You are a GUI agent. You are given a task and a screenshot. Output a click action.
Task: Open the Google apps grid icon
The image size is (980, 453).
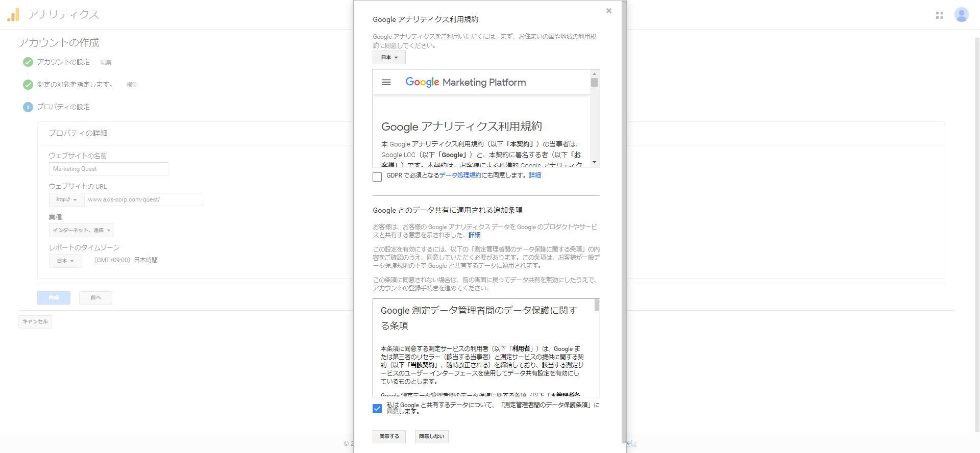pyautogui.click(x=939, y=15)
